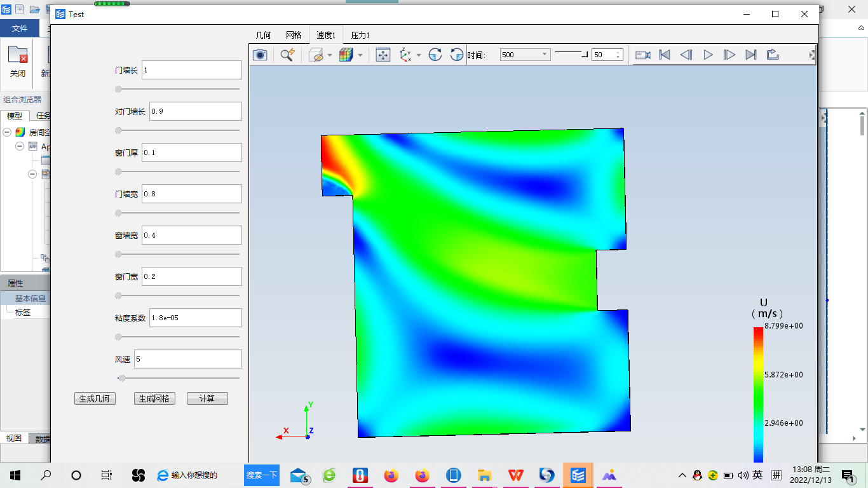Step forward one frame
The height and width of the screenshot is (488, 868).
click(x=729, y=55)
